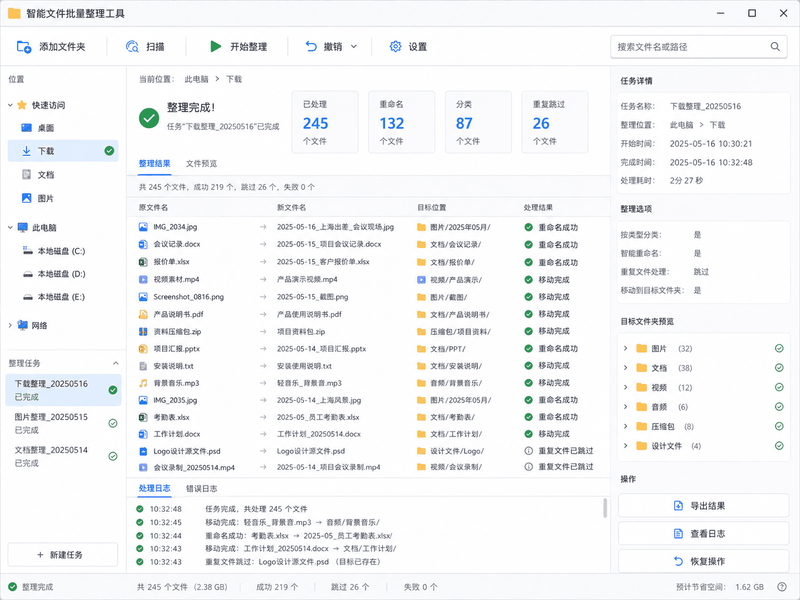
Task: Click the search magnifier icon
Action: pos(775,47)
